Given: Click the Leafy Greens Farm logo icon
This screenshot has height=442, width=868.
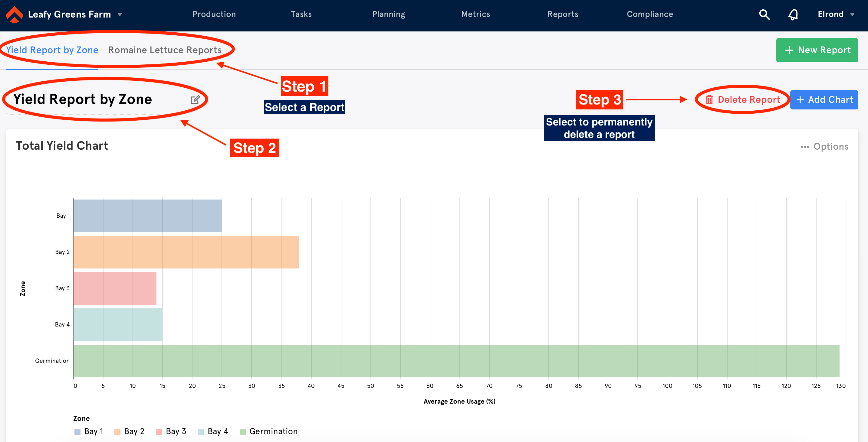Looking at the screenshot, I should tap(14, 15).
